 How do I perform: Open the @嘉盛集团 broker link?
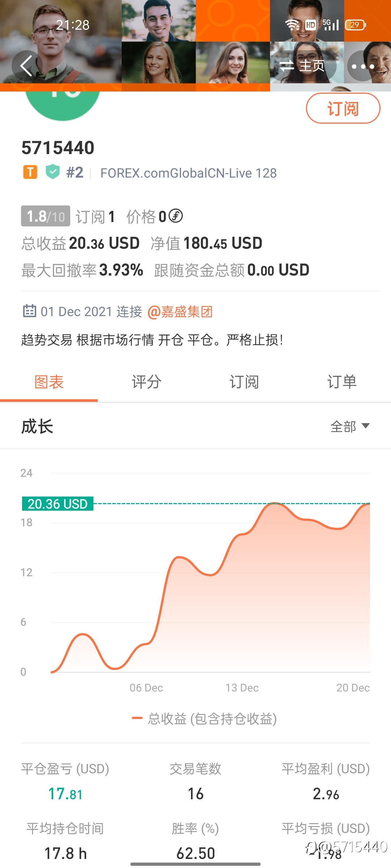tap(180, 311)
